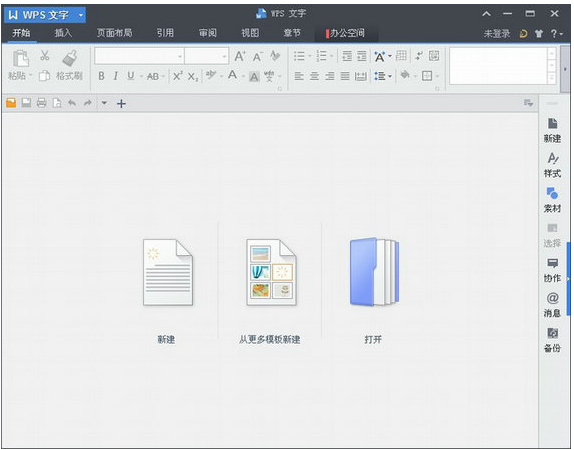Switch to the 引用 tab

tap(165, 33)
